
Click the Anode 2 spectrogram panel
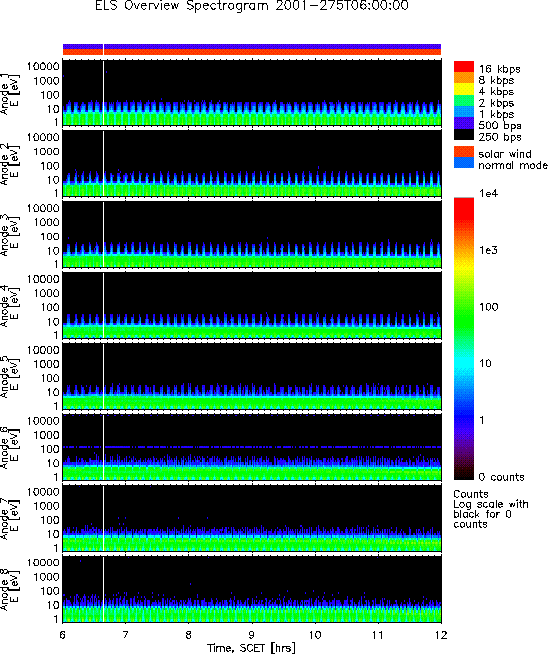[252, 165]
